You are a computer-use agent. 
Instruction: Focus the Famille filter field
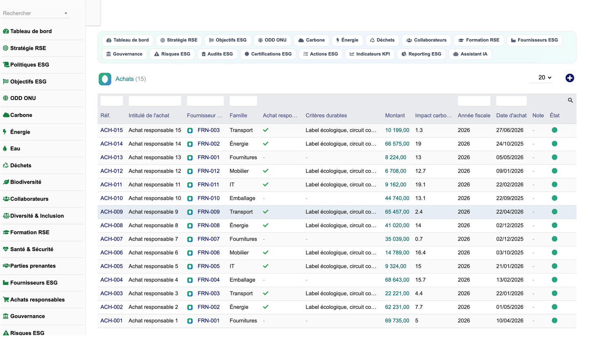(x=243, y=101)
